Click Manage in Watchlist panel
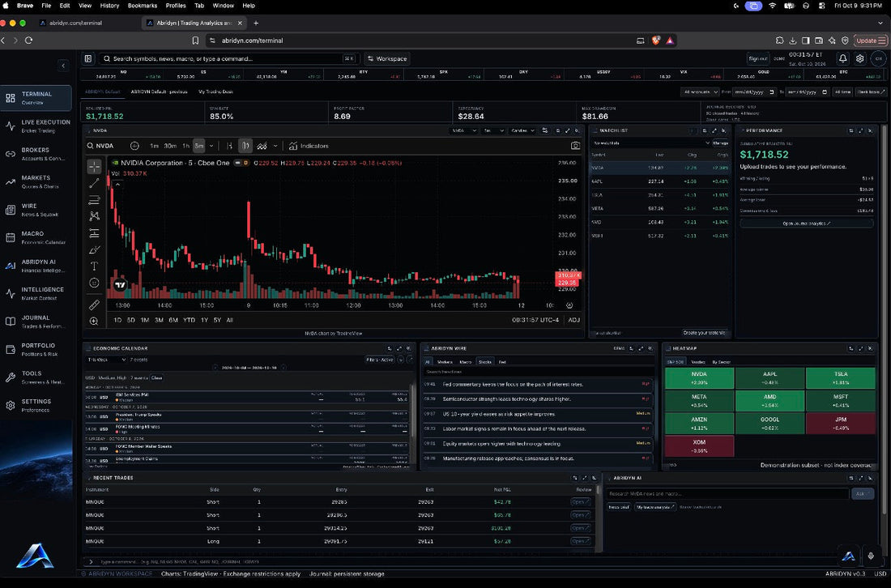Screen dimensions: 891x588 [721, 143]
